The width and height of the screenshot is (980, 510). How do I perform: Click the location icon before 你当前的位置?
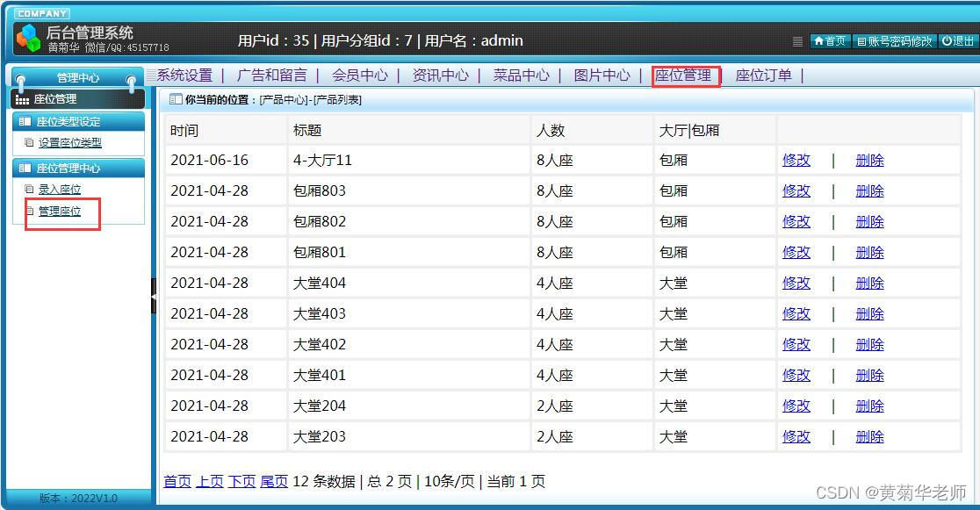tap(177, 99)
